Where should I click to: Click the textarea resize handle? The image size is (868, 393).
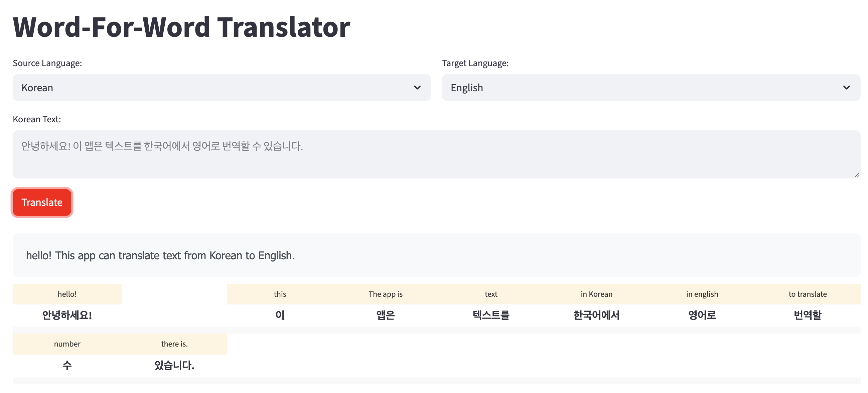coord(857,175)
